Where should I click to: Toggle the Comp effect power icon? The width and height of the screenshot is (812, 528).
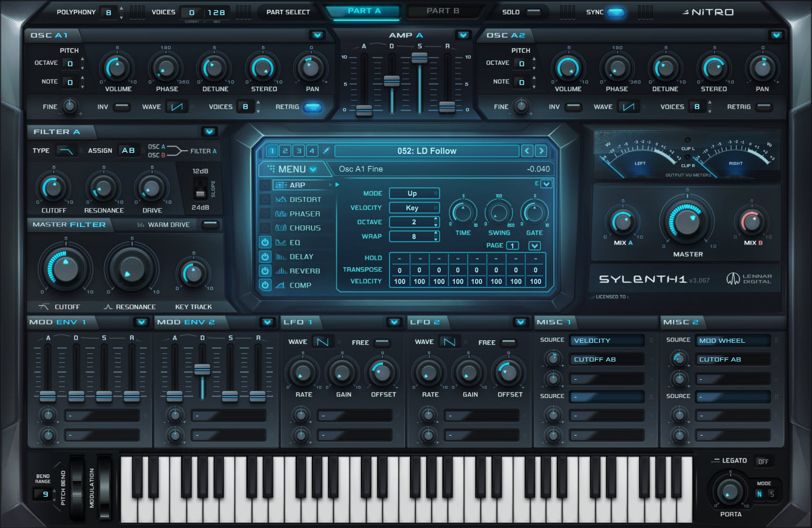(265, 285)
